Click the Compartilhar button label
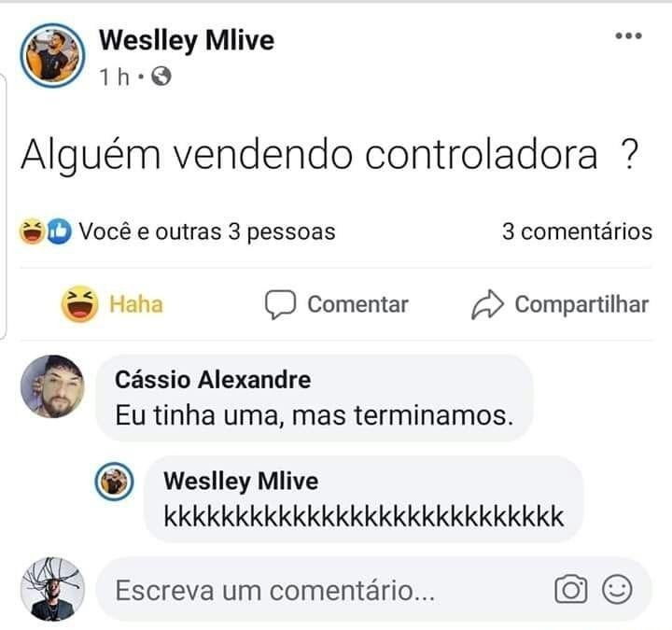 click(x=581, y=304)
